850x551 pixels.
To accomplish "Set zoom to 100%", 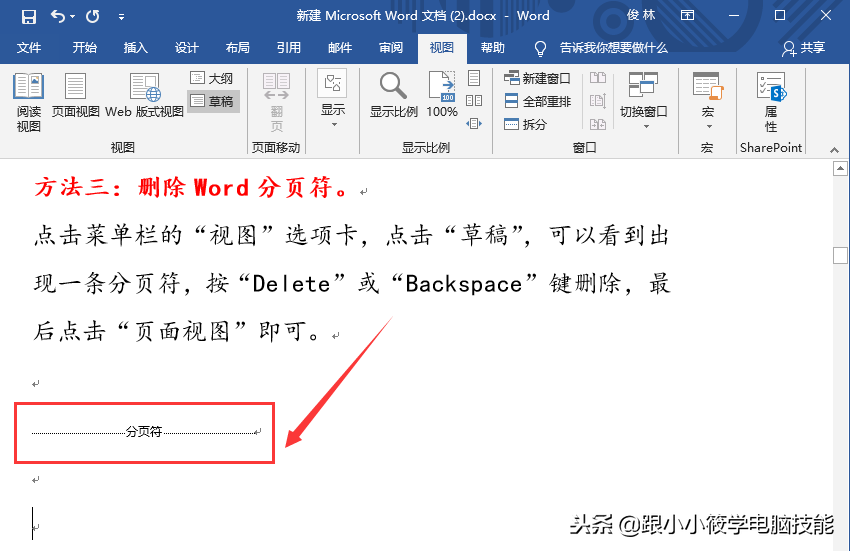I will [x=442, y=95].
